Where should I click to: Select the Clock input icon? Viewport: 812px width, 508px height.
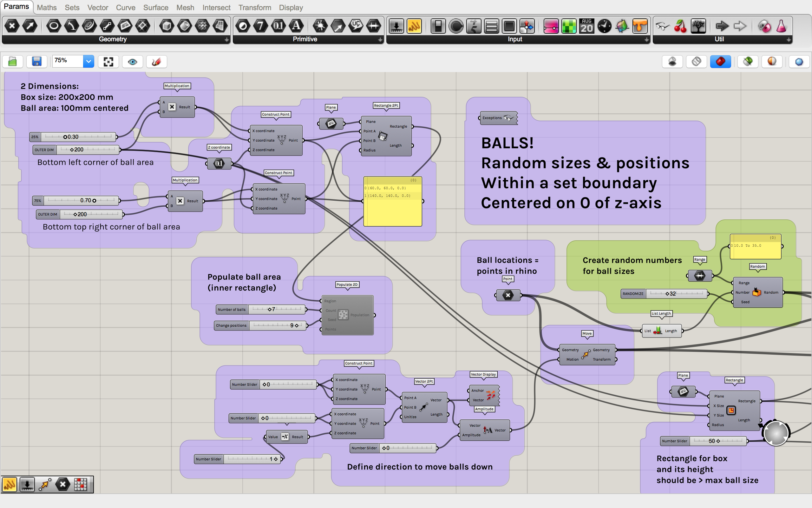(604, 26)
